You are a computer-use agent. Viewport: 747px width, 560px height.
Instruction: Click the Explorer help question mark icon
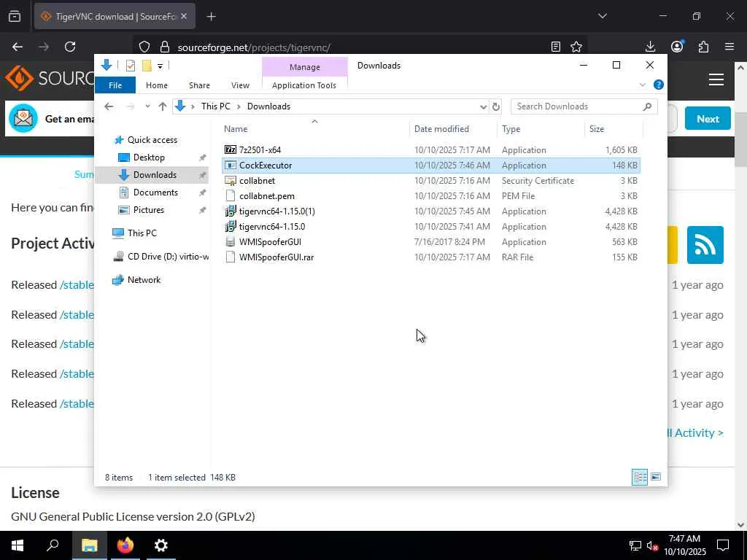click(659, 85)
